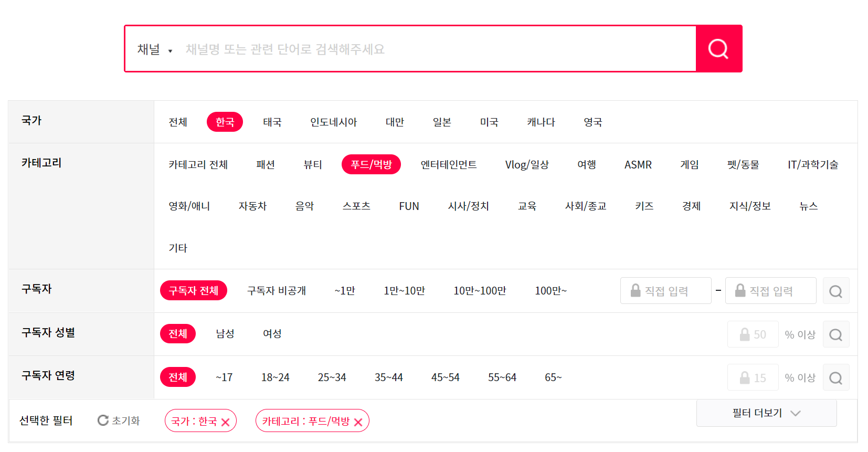Select 여성 subscriber gender
Screen dimensions: 868x452
272,333
